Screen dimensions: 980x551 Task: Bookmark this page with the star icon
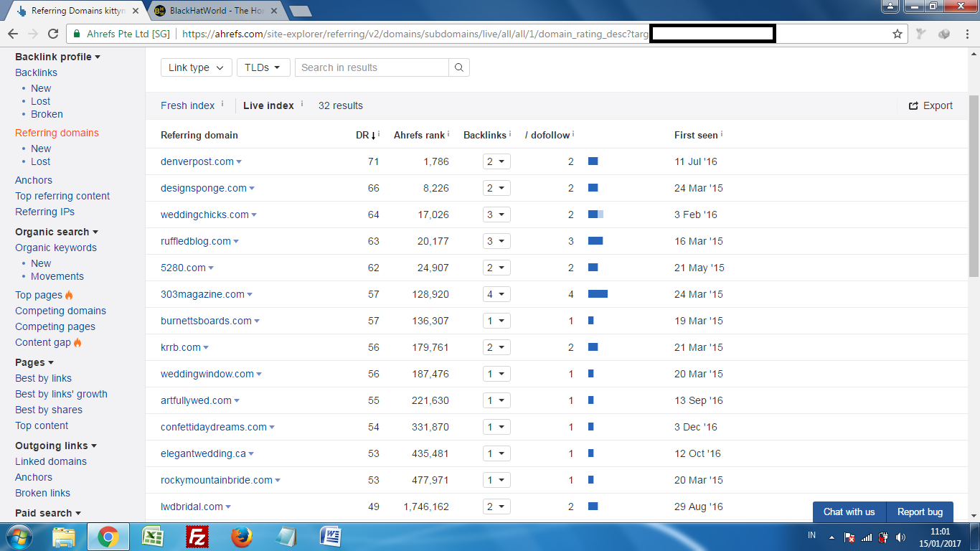coord(897,34)
